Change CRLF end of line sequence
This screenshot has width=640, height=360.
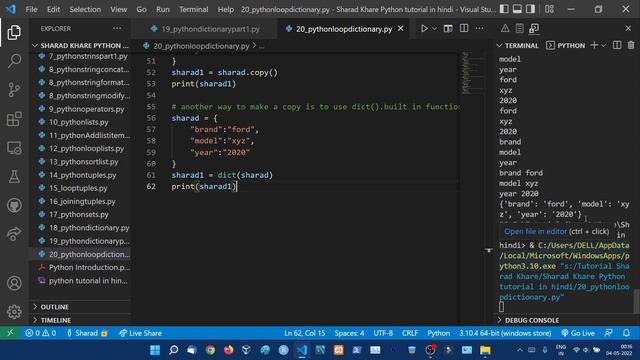pos(410,333)
